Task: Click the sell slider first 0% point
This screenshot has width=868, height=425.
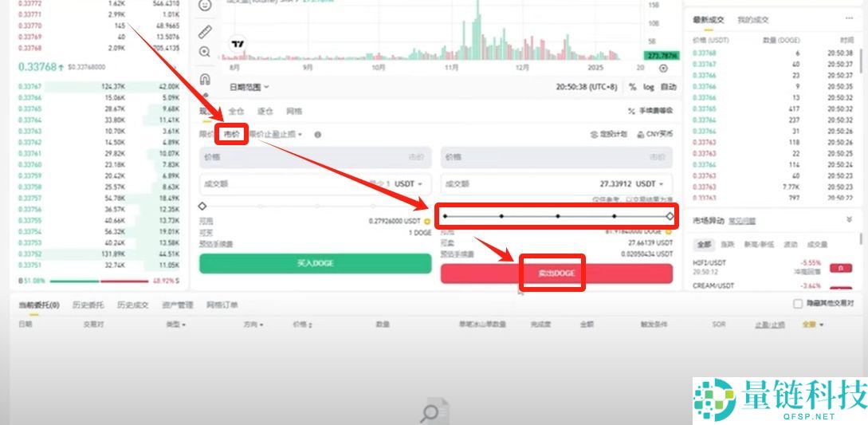Action: click(x=445, y=216)
